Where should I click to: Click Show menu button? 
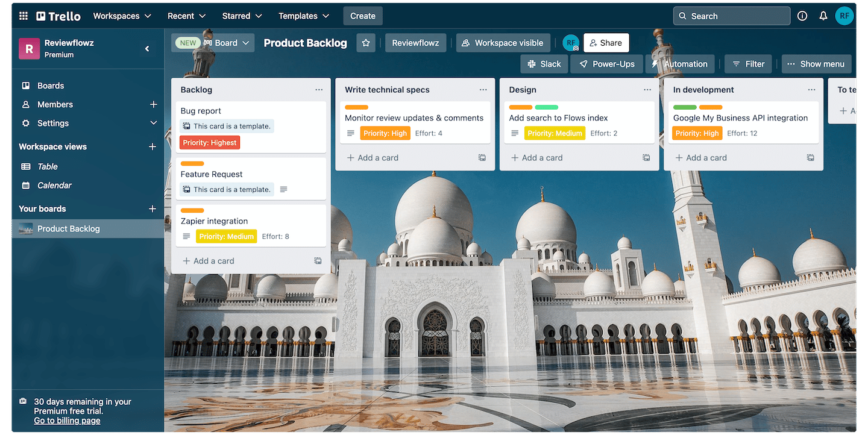click(x=817, y=64)
